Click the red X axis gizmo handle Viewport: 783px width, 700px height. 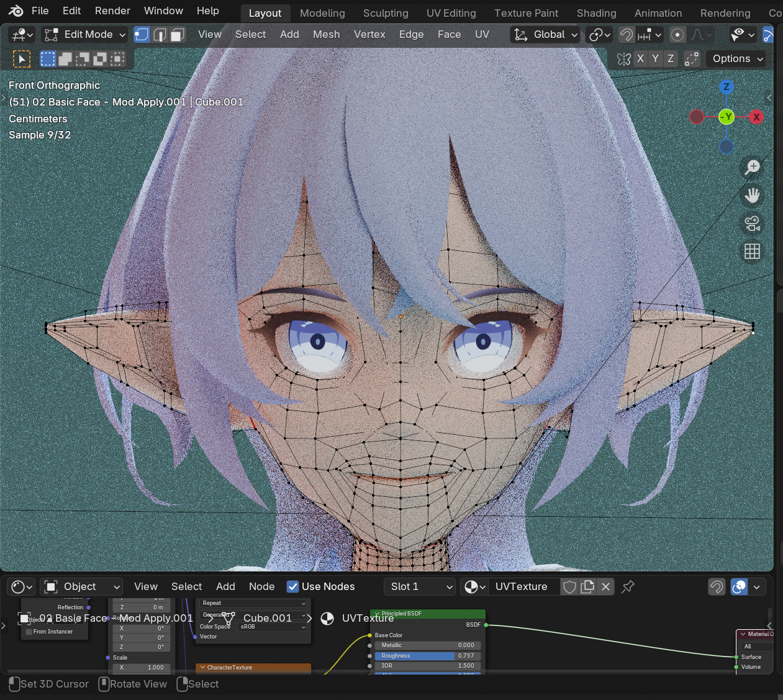756,117
